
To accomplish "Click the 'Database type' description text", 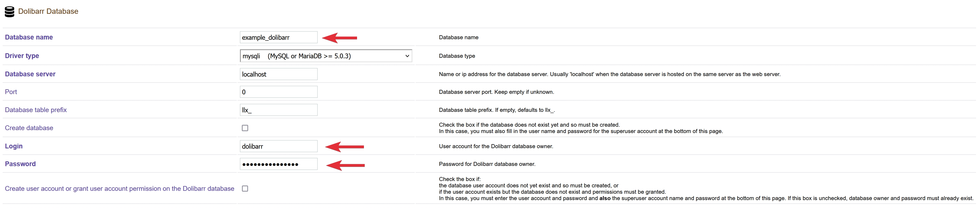I will point(457,56).
